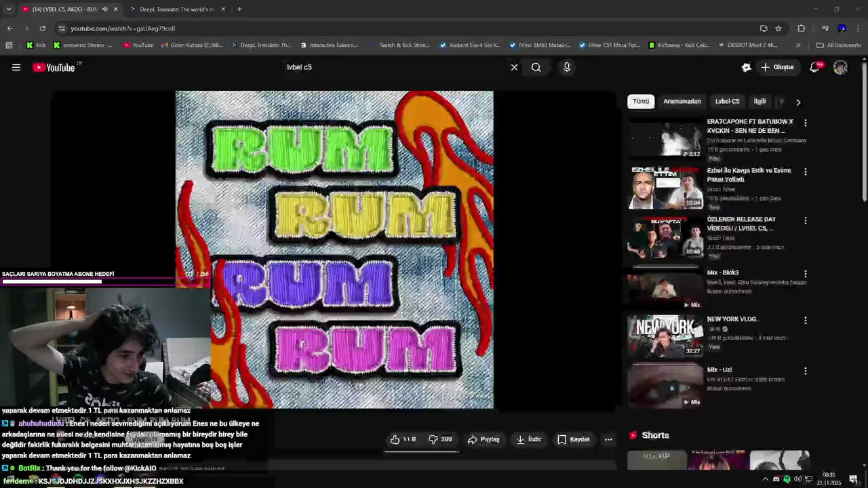Open options menu for Ezhel İle Kavga video

point(805,172)
